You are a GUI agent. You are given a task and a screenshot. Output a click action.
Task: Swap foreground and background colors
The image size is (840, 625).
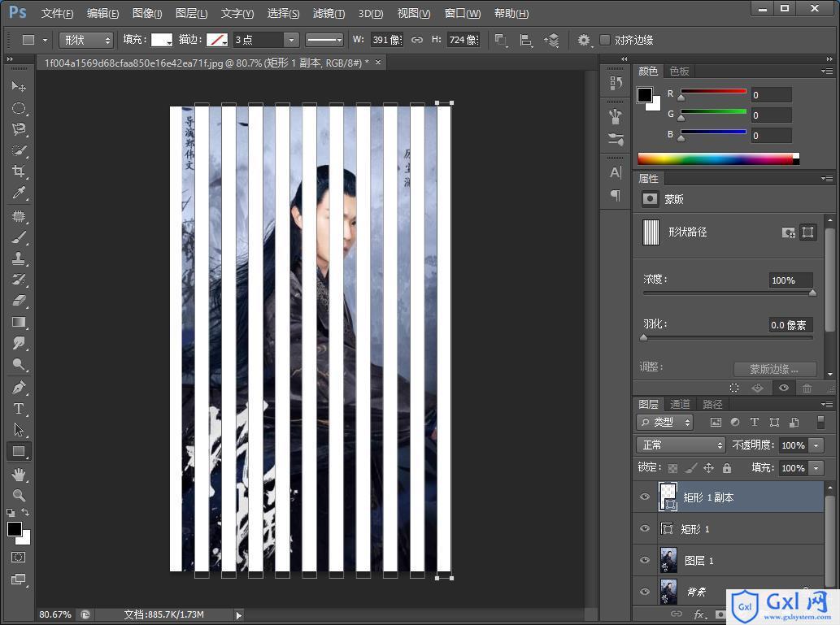(25, 512)
